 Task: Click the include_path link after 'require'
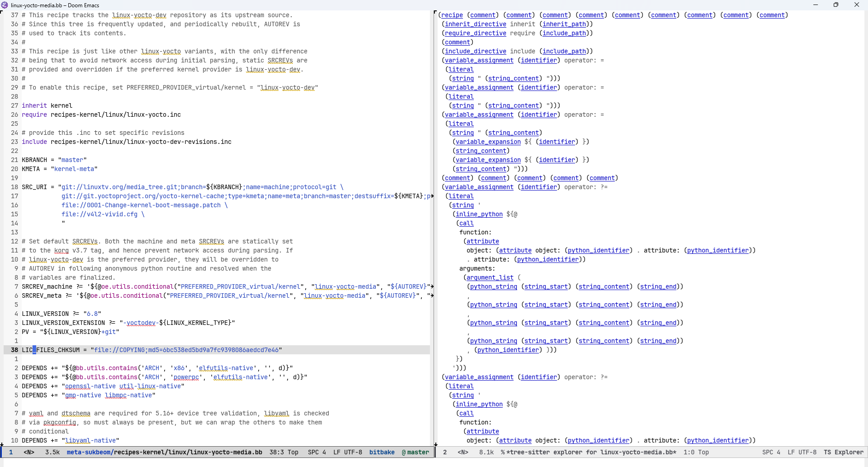pyautogui.click(x=564, y=33)
